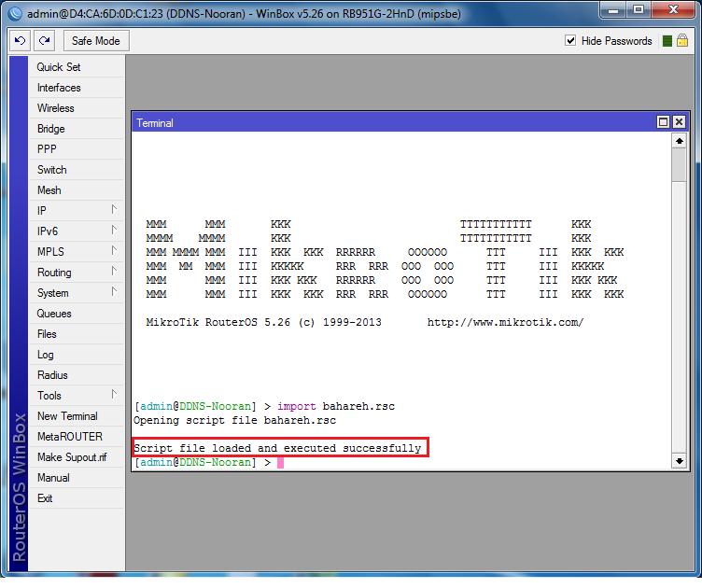Maximize the Terminal window
Viewport: 702px width, 588px height.
[663, 122]
